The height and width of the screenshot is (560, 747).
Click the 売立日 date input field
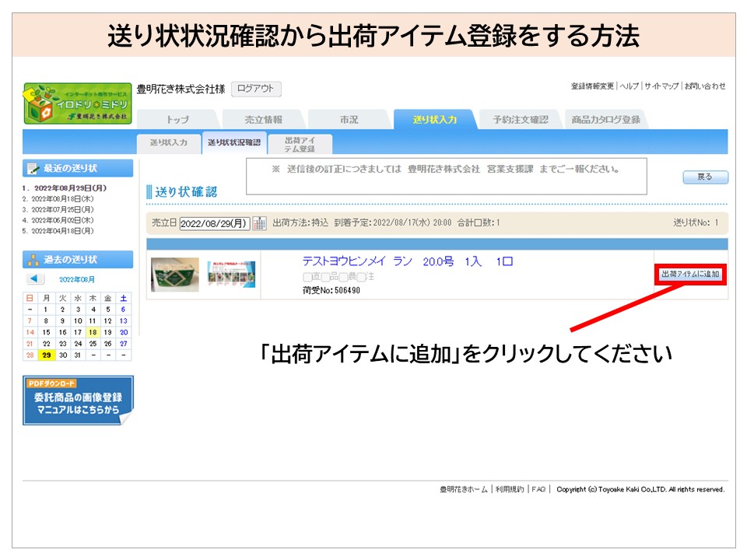[x=214, y=223]
